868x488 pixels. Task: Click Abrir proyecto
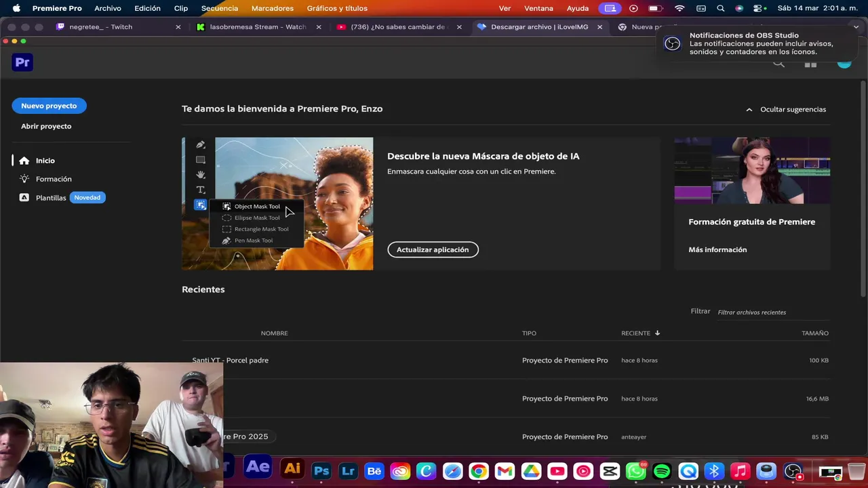(46, 126)
